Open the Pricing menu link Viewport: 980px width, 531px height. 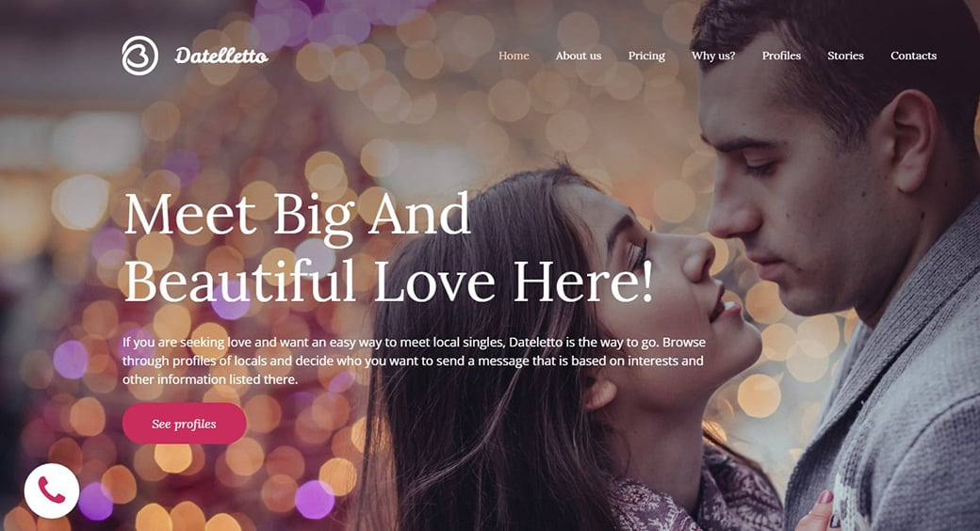click(646, 56)
